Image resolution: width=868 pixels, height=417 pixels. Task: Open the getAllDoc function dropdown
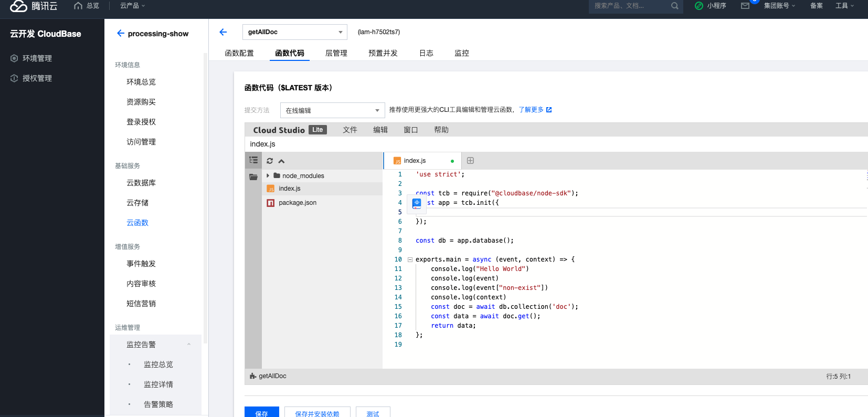295,32
